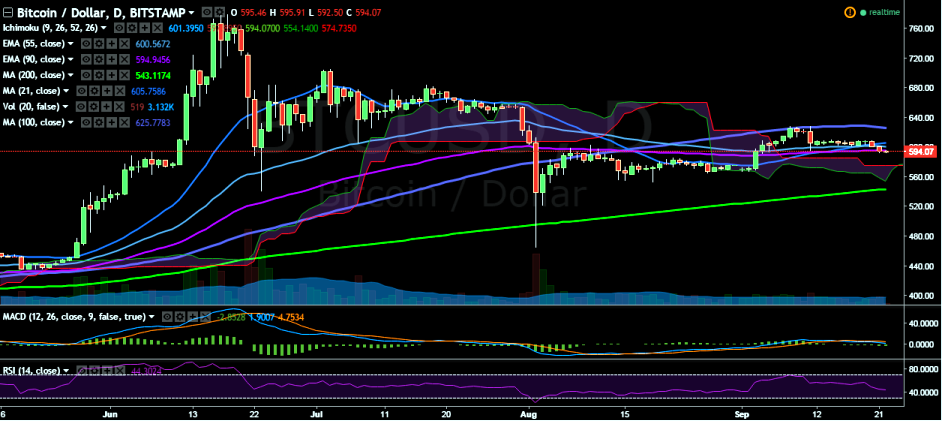Remove the MACD indicator with its X icon
The image size is (942, 421).
coord(205,317)
